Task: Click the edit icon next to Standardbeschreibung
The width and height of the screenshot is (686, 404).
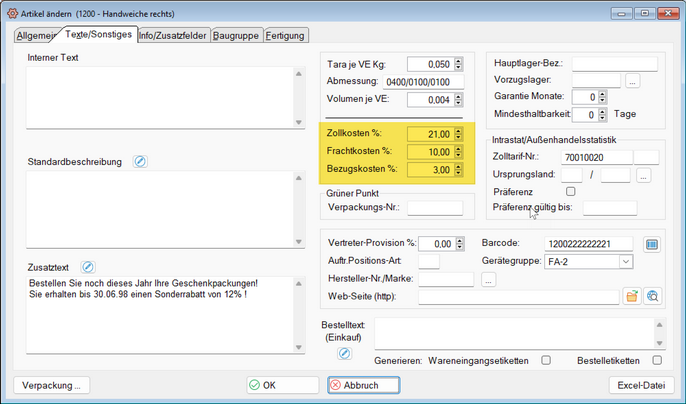Action: pos(141,161)
